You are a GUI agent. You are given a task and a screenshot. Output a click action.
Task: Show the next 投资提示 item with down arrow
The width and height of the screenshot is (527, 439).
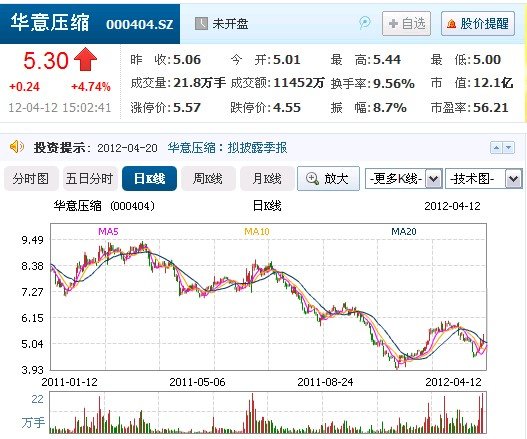[x=509, y=148]
